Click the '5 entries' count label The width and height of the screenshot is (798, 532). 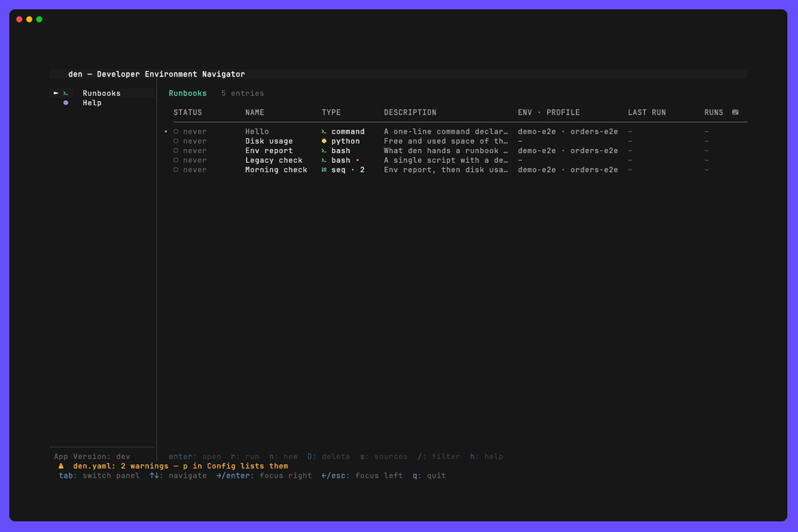point(243,94)
